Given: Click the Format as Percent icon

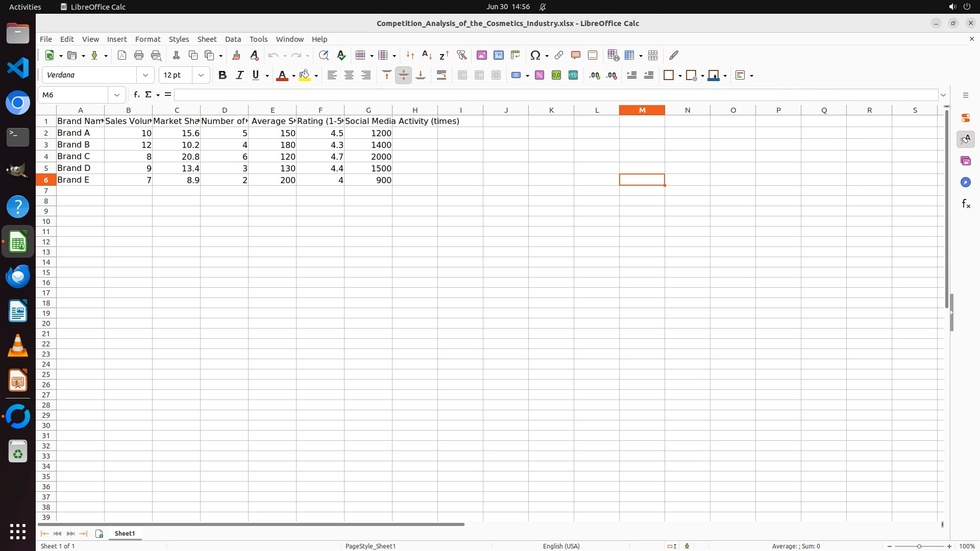Looking at the screenshot, I should point(539,76).
